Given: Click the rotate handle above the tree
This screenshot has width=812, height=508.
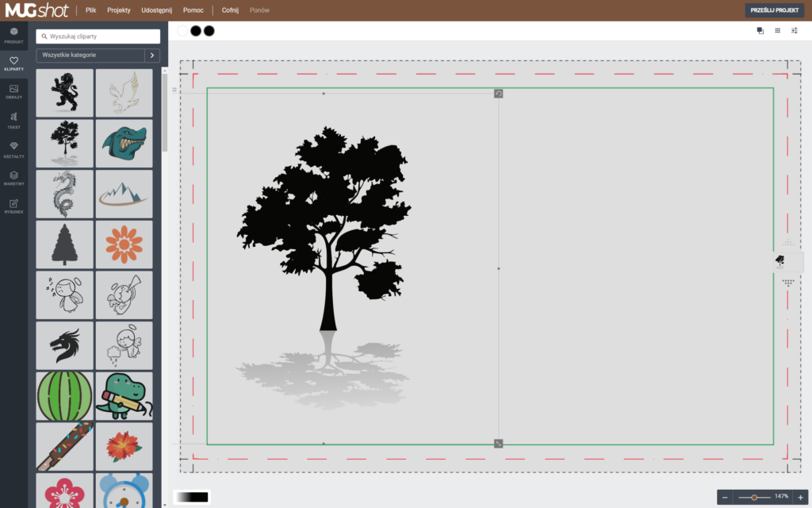Looking at the screenshot, I should point(499,94).
